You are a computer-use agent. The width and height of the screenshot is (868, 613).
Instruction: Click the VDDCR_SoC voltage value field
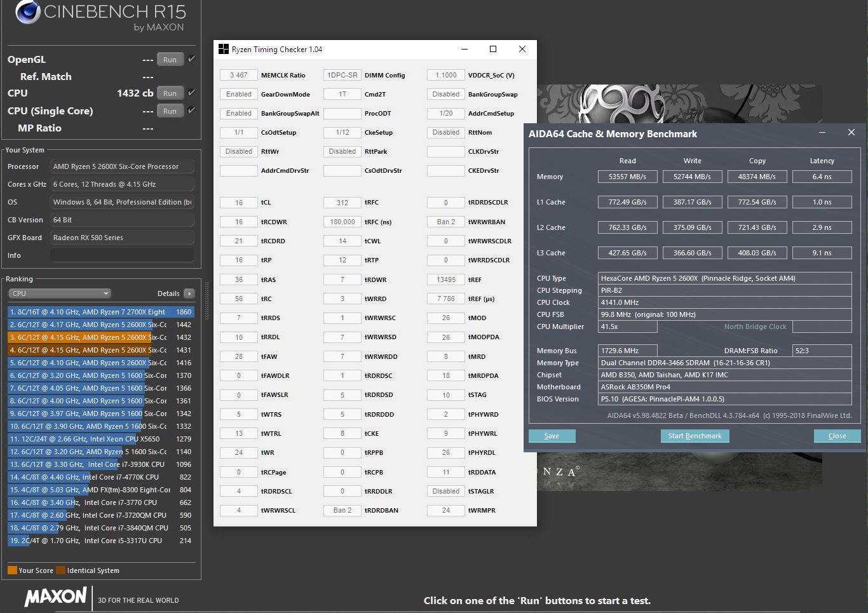(446, 75)
